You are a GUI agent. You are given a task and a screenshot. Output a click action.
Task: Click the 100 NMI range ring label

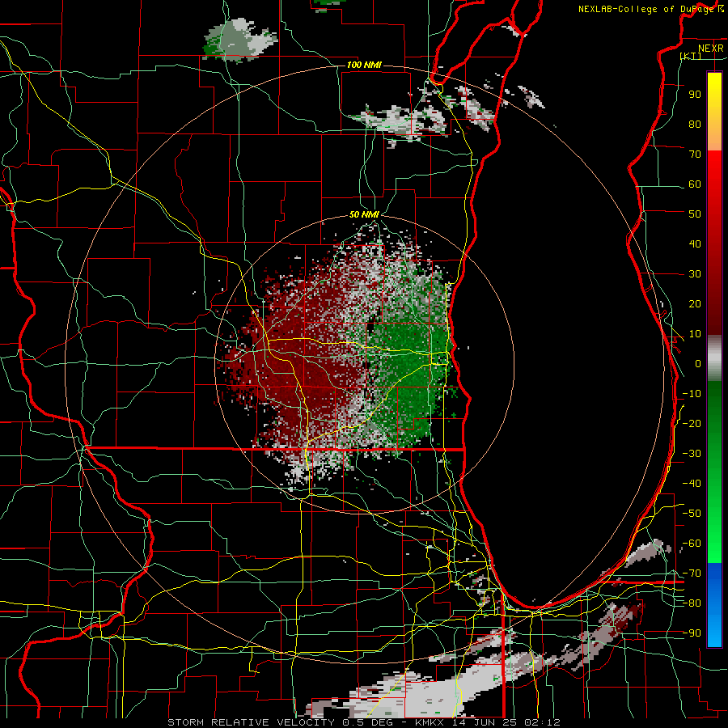pos(364,65)
